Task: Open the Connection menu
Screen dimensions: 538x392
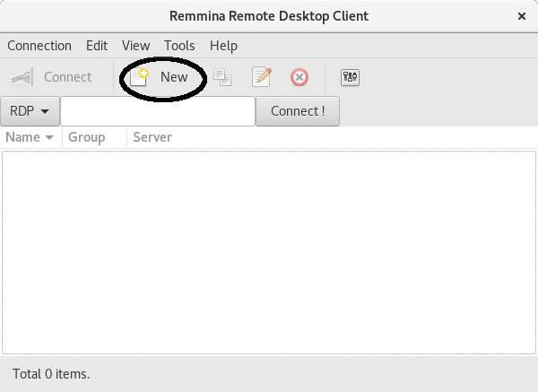Action: [x=39, y=46]
